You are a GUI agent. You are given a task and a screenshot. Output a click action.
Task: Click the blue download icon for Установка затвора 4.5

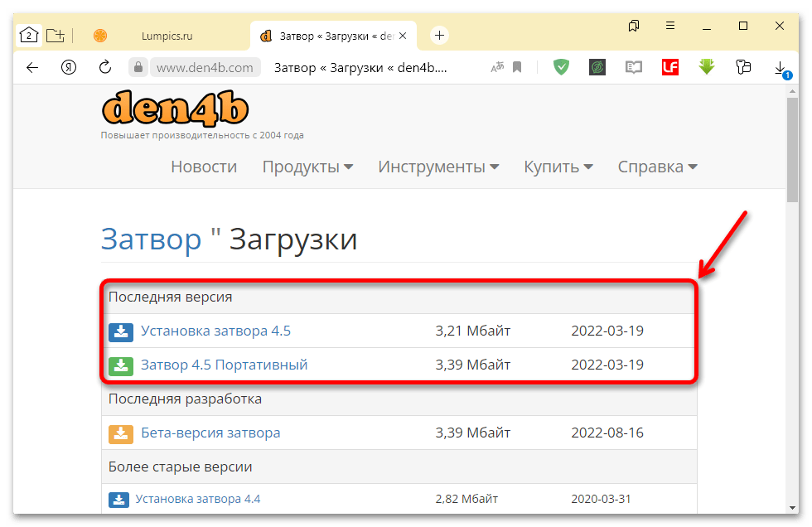click(121, 331)
